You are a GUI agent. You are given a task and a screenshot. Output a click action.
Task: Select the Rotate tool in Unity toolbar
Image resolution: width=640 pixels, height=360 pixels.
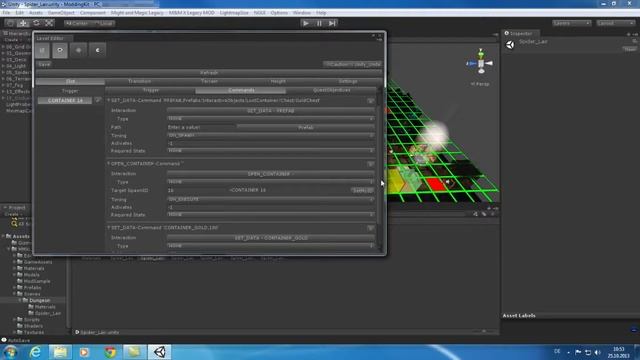(x=36, y=23)
